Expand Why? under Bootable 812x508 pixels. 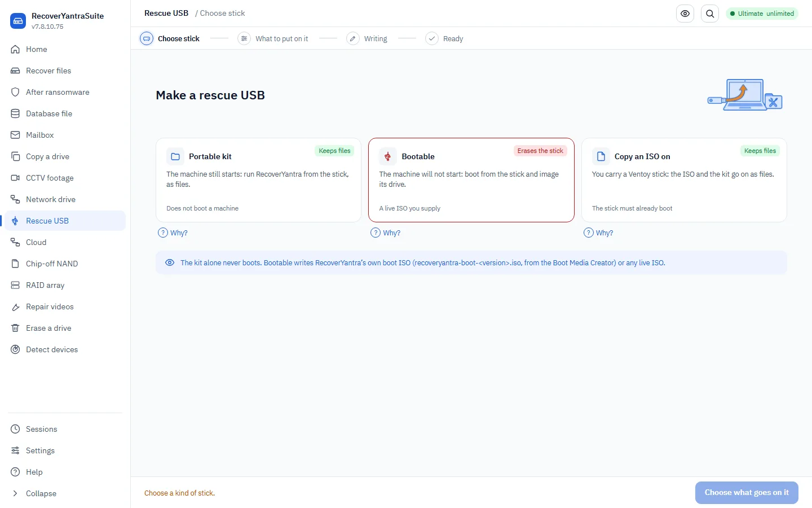tap(386, 233)
